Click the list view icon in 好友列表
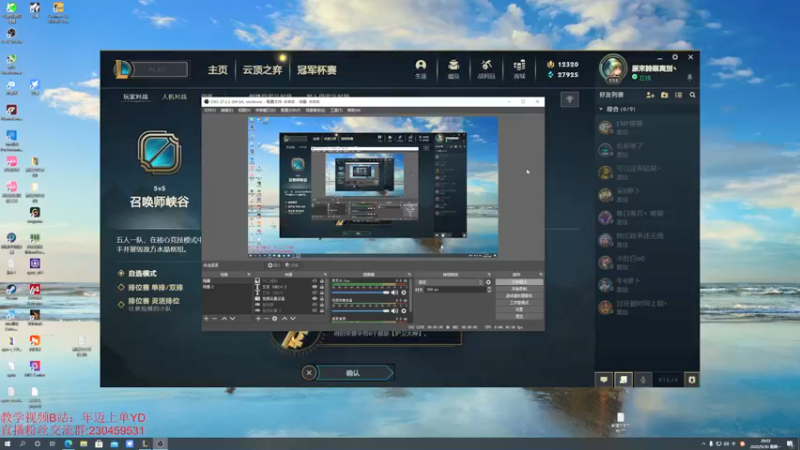The image size is (800, 450). coord(678,95)
